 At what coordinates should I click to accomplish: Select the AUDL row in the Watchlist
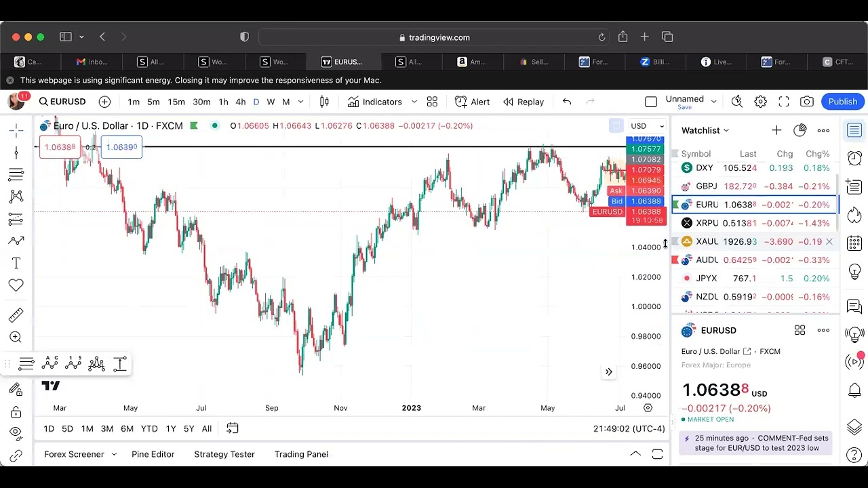point(755,260)
